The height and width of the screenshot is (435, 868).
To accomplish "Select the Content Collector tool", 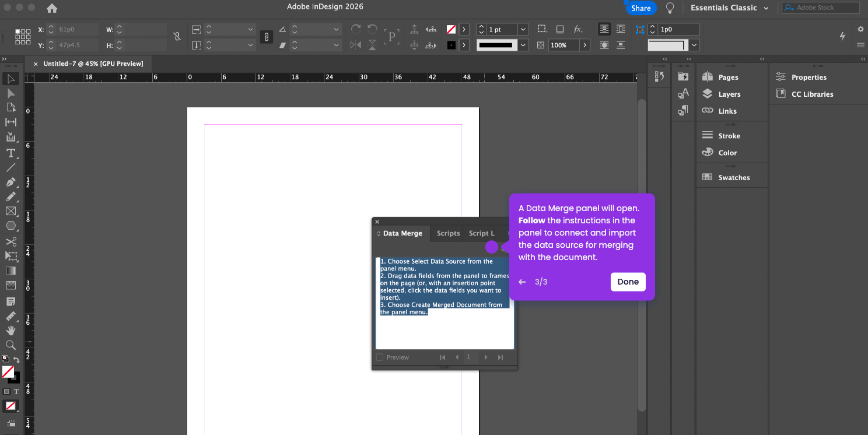I will 11,137.
